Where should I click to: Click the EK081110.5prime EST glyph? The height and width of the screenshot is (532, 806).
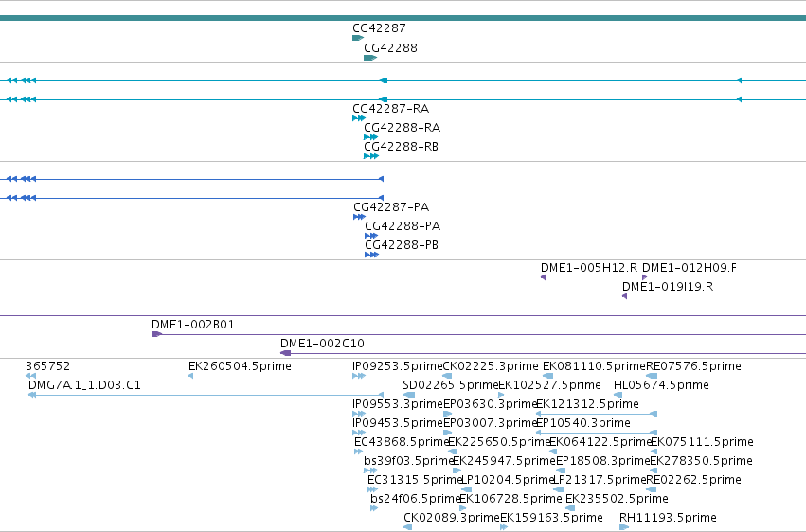click(548, 376)
